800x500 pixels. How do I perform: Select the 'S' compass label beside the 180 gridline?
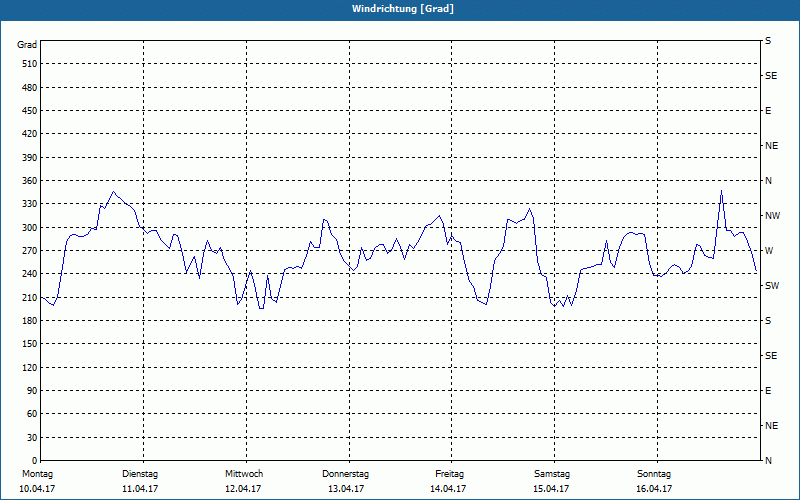tap(768, 321)
